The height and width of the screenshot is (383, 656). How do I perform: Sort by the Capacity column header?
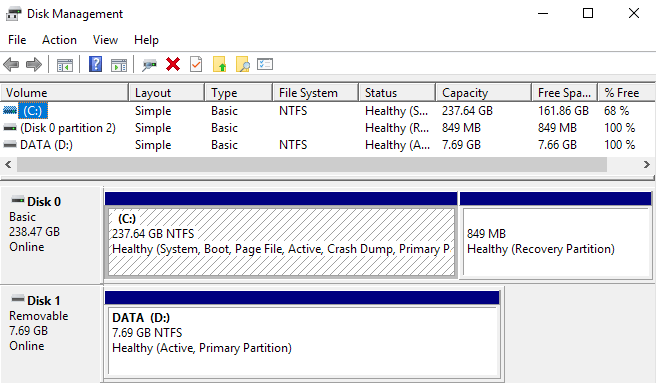coord(483,93)
